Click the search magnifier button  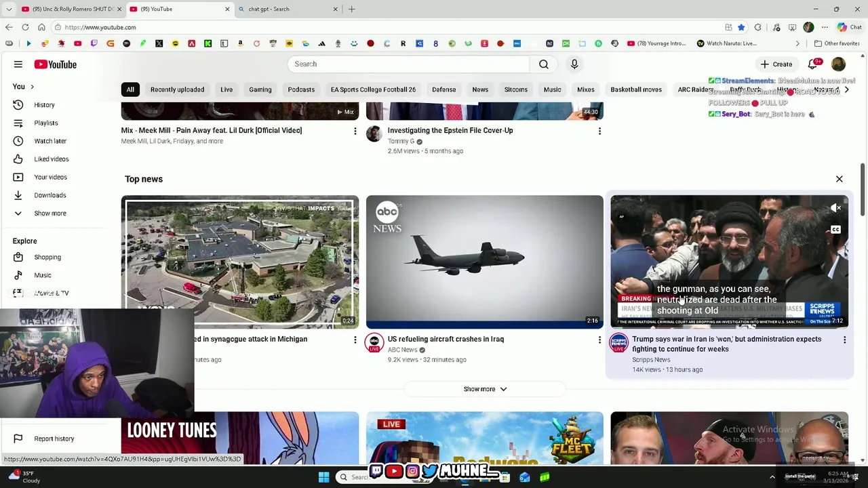click(544, 64)
